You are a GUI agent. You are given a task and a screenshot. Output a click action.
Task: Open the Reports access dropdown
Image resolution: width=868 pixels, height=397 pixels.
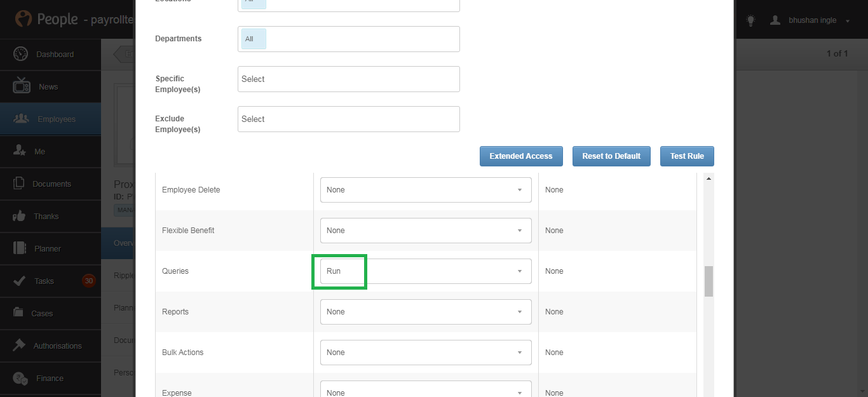click(x=426, y=312)
